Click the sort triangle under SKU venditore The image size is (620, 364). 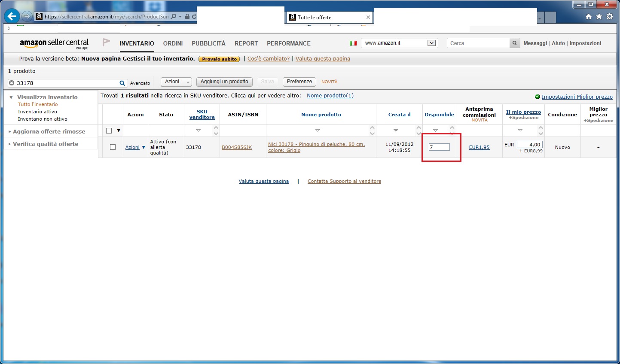[198, 130]
